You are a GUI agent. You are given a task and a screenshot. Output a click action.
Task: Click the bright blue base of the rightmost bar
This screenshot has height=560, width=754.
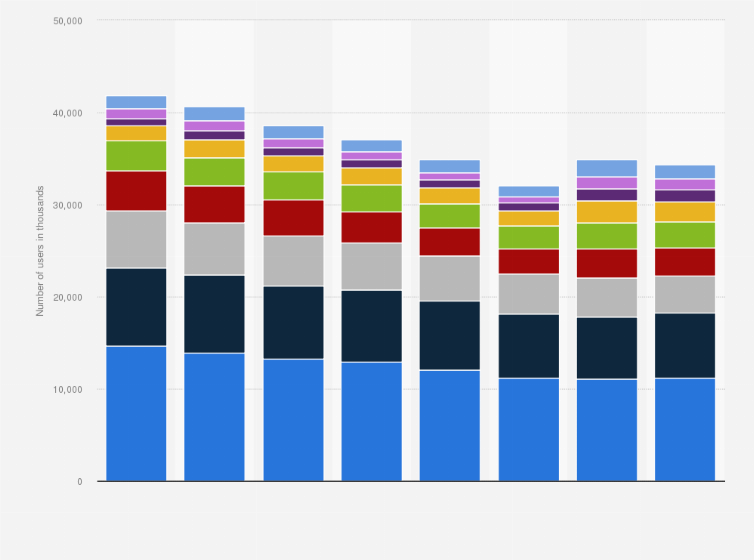tap(685, 430)
